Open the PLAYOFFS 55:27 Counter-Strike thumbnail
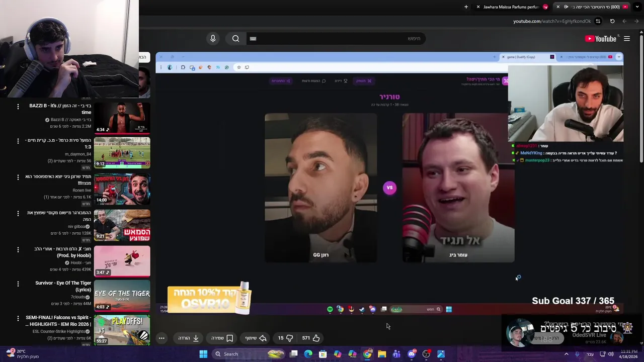 tap(122, 330)
